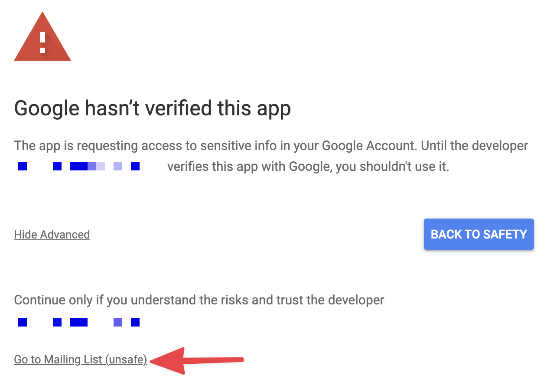
Task: Click the redacted developer email above the mailing list link
Action: [x=79, y=322]
